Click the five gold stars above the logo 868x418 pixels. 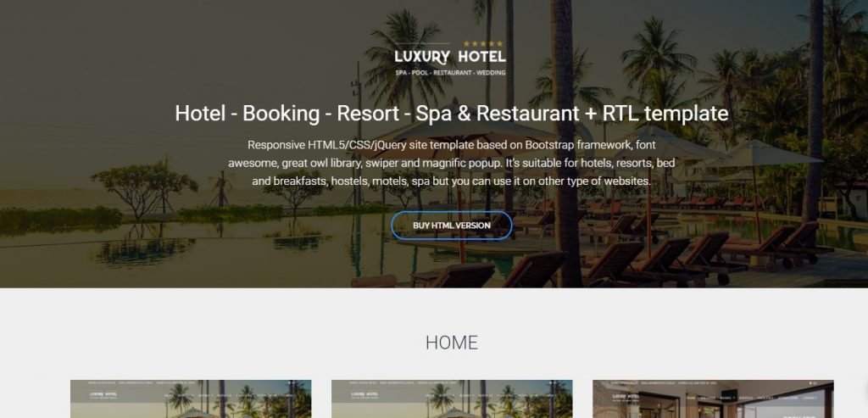coord(483,43)
